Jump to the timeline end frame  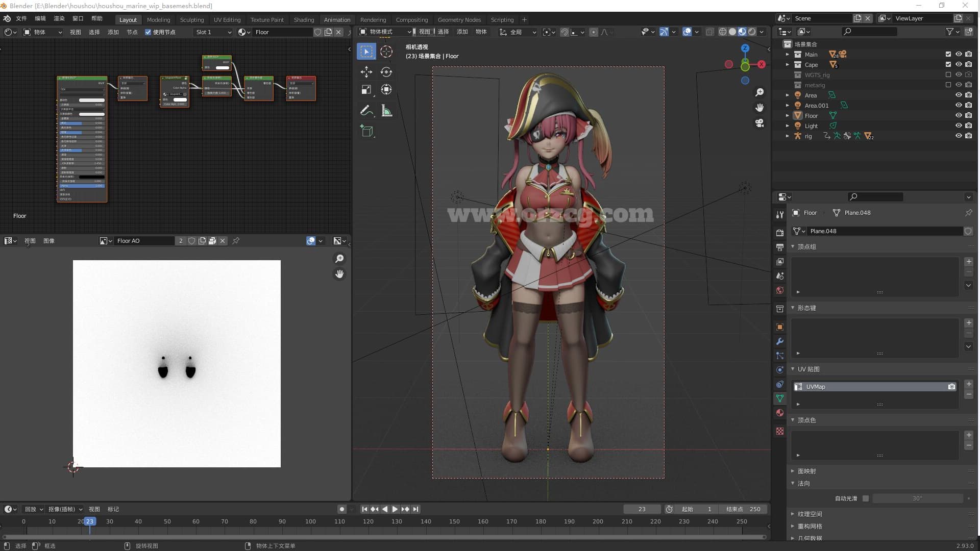(x=416, y=509)
